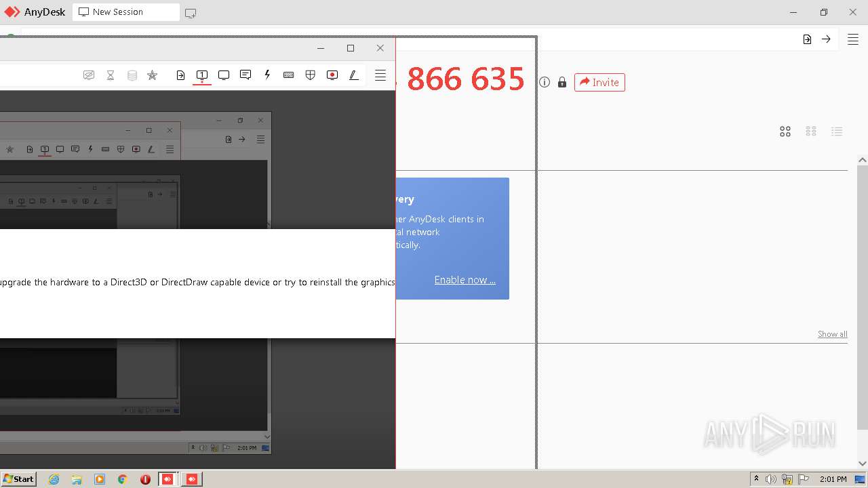Open keyboard settings icon
868x488 pixels.
pos(289,75)
